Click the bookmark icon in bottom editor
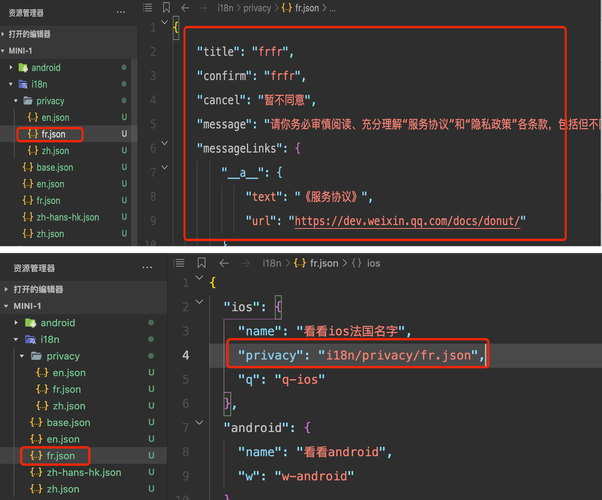602x500 pixels. pos(202,263)
